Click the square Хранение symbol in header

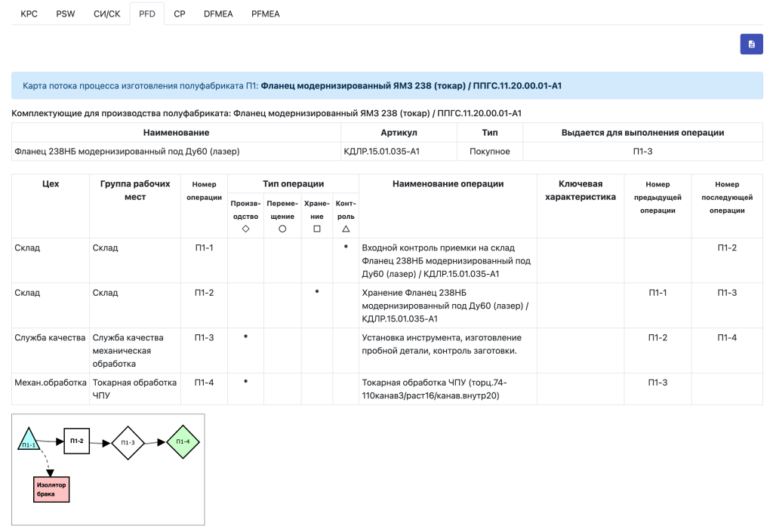point(317,229)
